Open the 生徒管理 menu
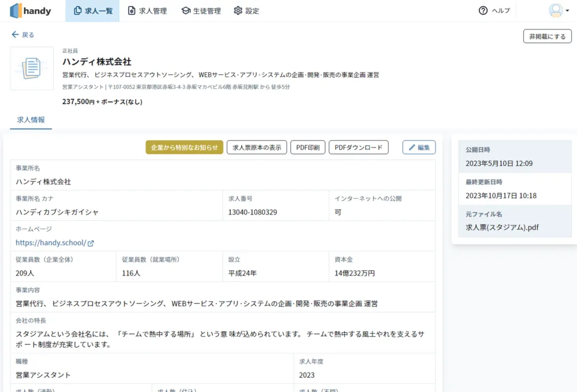This screenshot has height=392, width=577. tap(201, 10)
